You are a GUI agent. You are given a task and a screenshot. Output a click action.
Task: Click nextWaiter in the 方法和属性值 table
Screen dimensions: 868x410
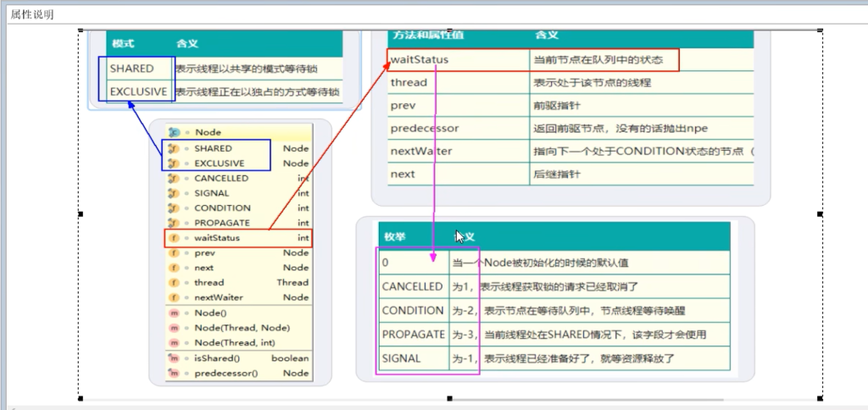pos(421,151)
